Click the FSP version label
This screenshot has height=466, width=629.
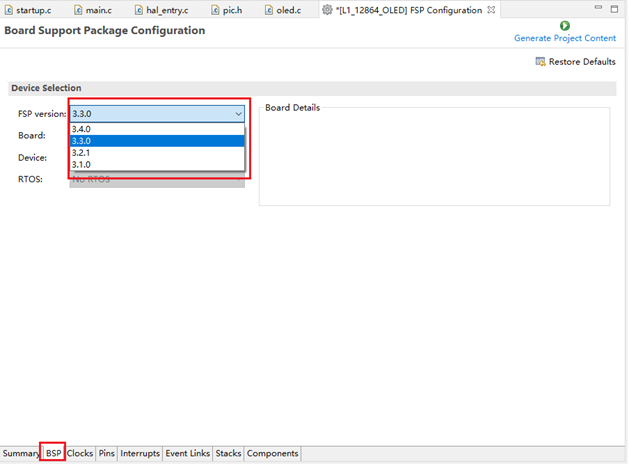(42, 114)
